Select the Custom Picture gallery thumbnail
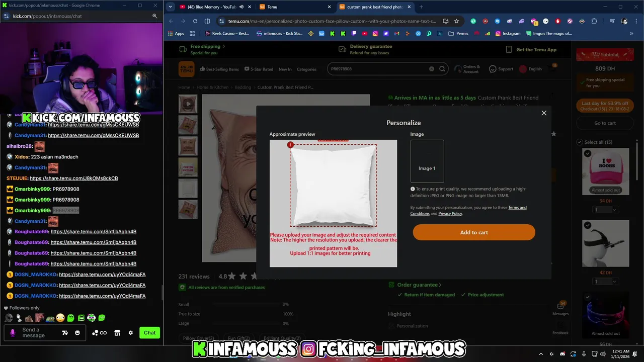 (x=188, y=167)
